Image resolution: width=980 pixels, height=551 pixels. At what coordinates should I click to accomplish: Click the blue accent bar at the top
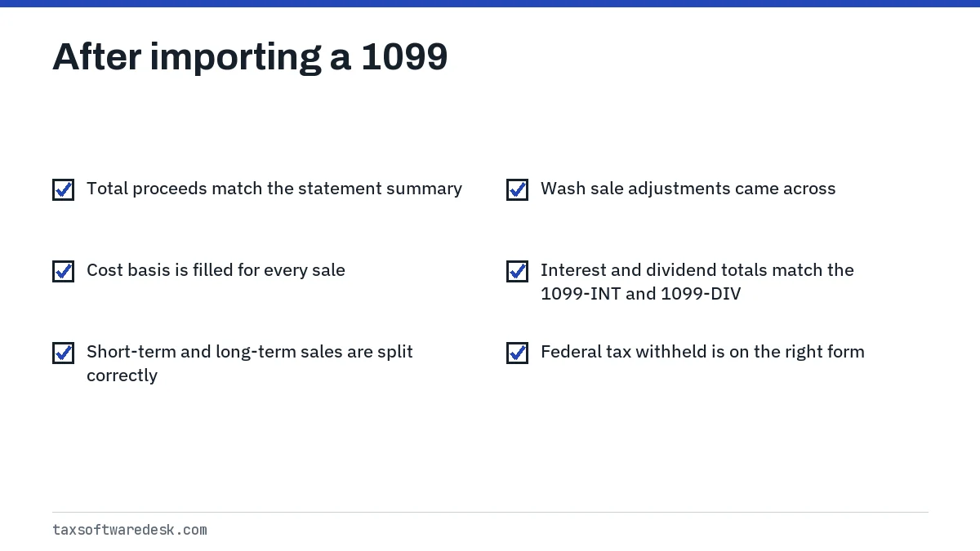[x=490, y=3]
